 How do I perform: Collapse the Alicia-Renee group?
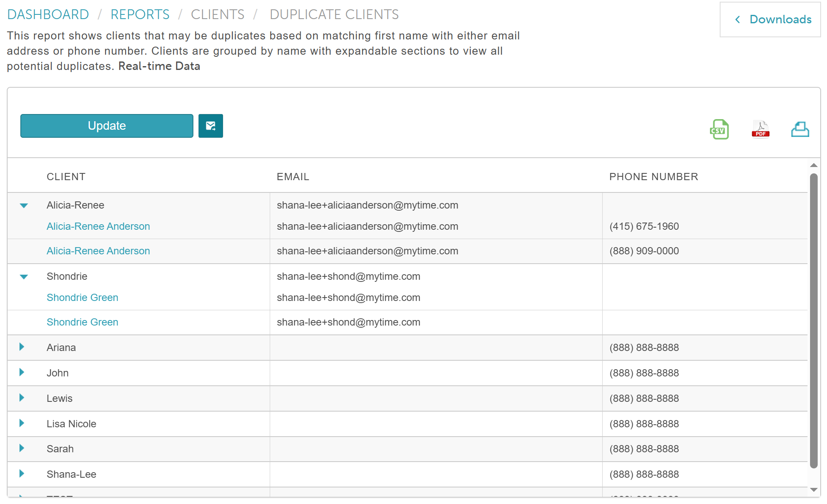[x=24, y=206]
